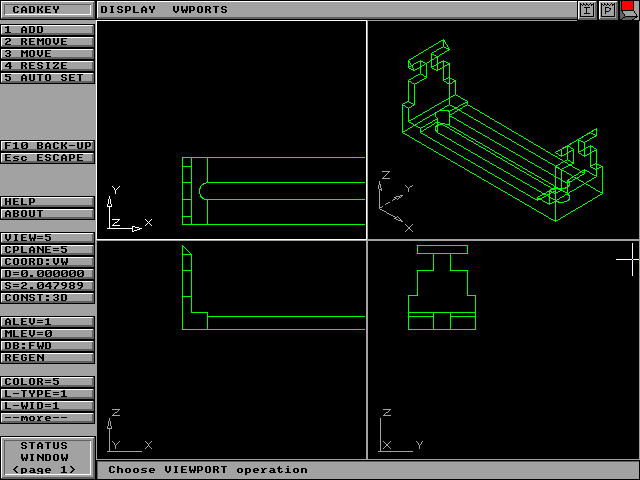Select menu option 5 AUTO SET
Screen dimensions: 640x480
(x=48, y=78)
